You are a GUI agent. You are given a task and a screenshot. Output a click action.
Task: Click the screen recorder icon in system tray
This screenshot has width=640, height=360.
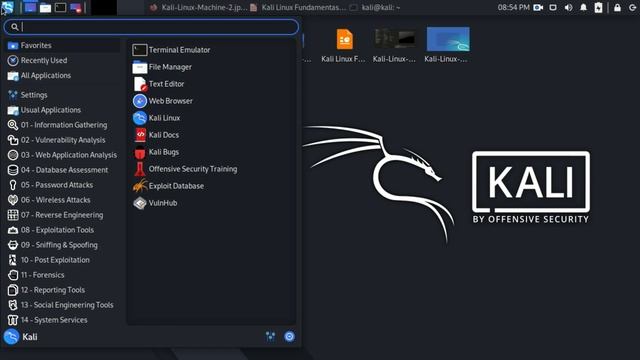[538, 7]
